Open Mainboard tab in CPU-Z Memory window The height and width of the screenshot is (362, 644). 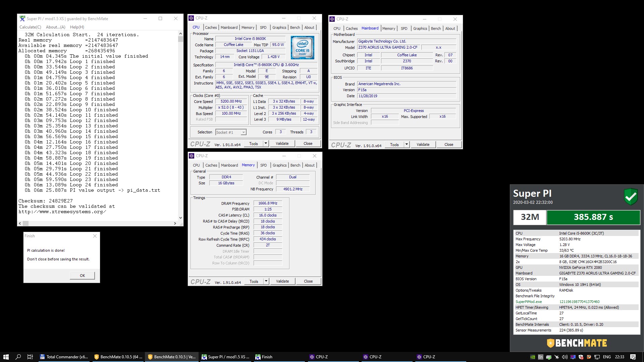229,165
